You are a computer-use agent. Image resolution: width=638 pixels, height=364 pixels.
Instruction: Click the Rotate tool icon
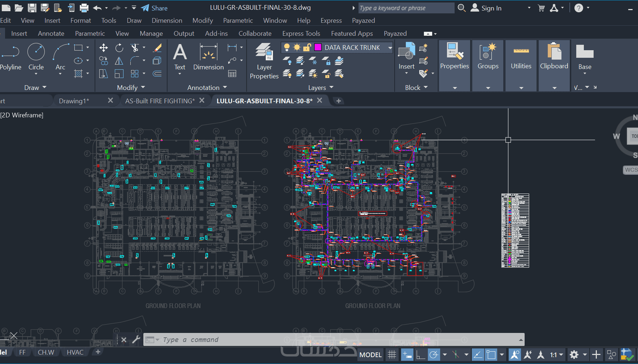click(119, 48)
